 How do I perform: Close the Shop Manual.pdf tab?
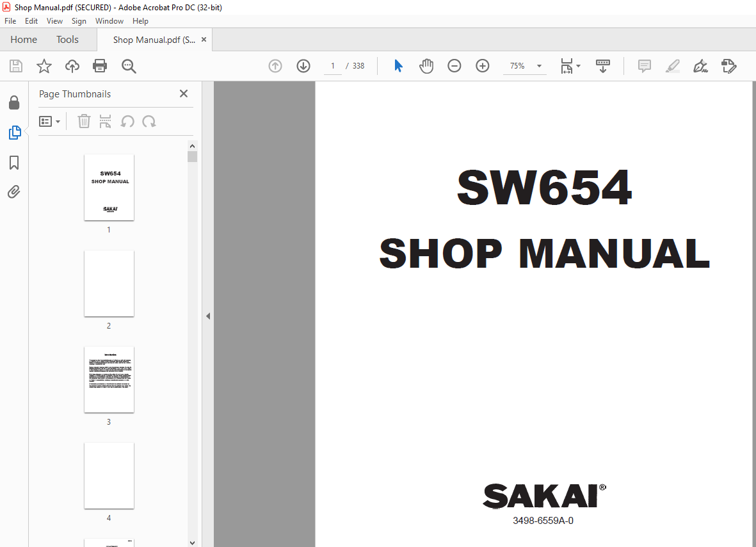point(204,40)
